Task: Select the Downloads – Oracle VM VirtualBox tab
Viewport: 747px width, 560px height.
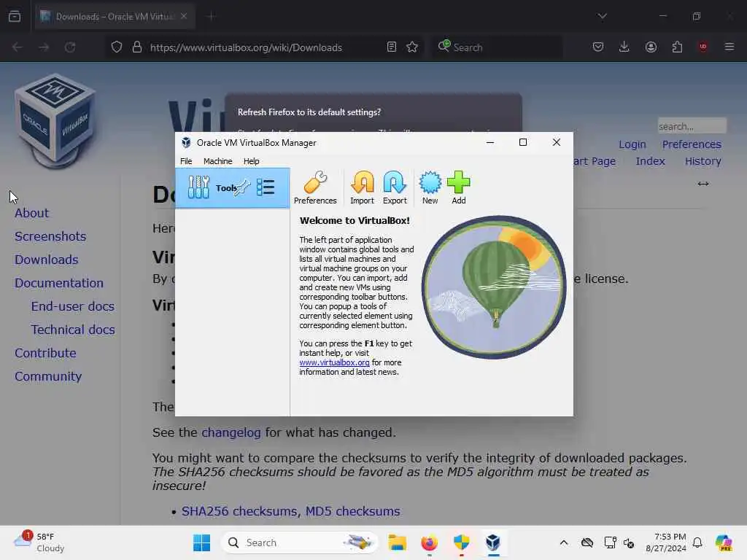Action: [x=115, y=17]
